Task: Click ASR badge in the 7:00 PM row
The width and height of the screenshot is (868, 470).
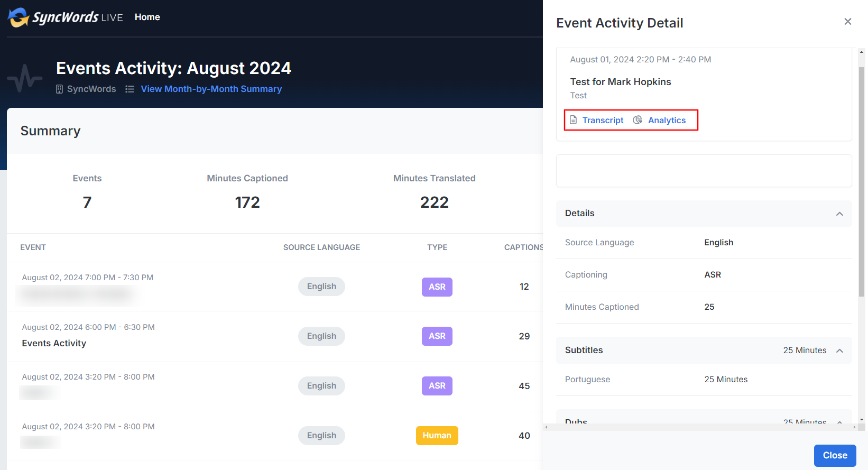Action: point(437,287)
